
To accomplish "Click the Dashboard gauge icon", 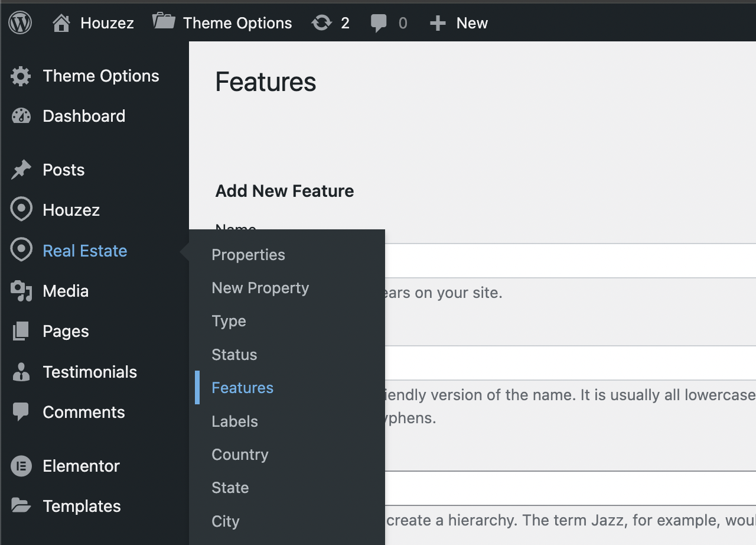I will [x=21, y=116].
